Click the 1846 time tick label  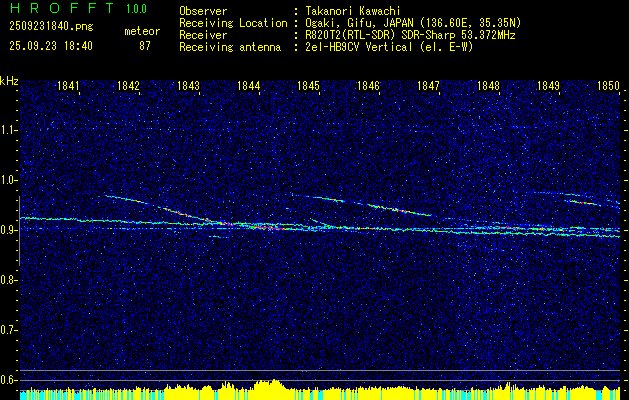coord(368,86)
